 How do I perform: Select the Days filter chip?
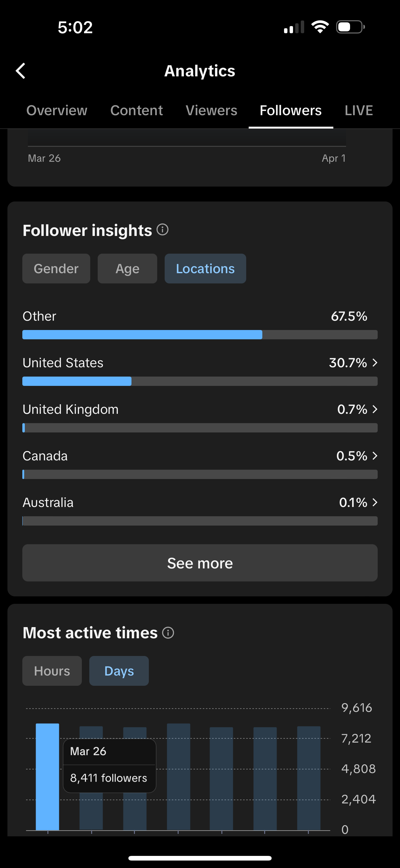119,671
